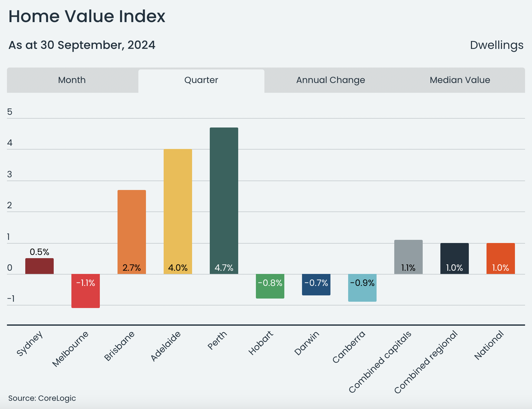Click the Sydney 0.5% bar
The width and height of the screenshot is (532, 409).
click(39, 266)
